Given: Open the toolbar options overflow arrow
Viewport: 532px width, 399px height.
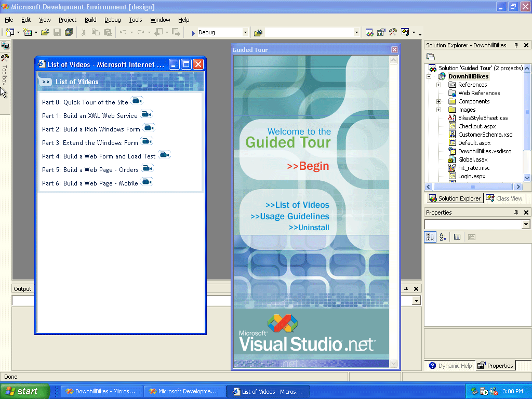Looking at the screenshot, I should (420, 34).
